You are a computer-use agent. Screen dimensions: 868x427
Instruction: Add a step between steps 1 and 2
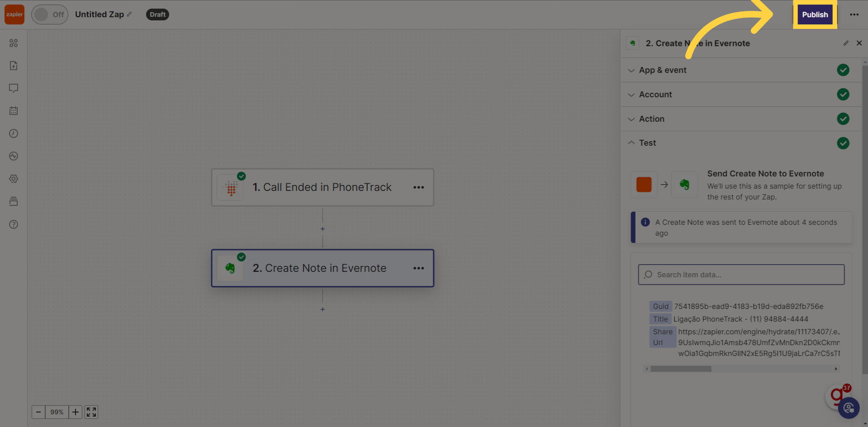coord(323,229)
